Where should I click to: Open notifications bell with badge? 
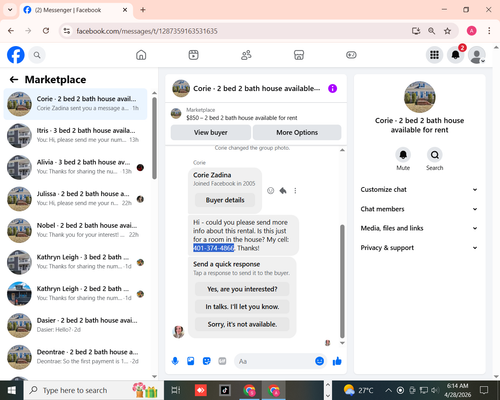point(456,55)
